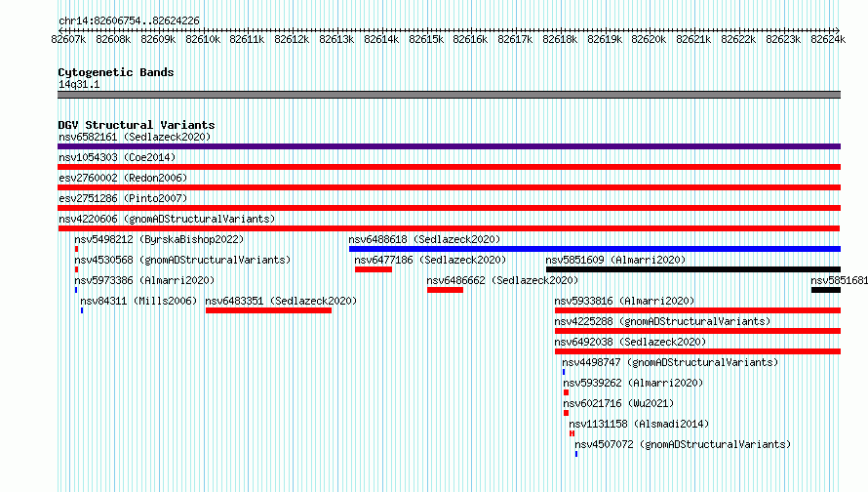Screen dimensions: 868x492
Task: Open the nsv5939262 (Almarri2020) label
Action: tap(633, 383)
